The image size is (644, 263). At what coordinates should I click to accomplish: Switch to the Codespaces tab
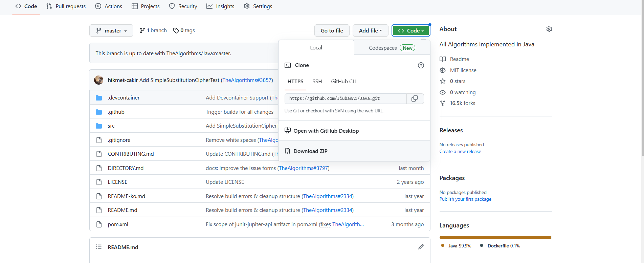pyautogui.click(x=392, y=48)
